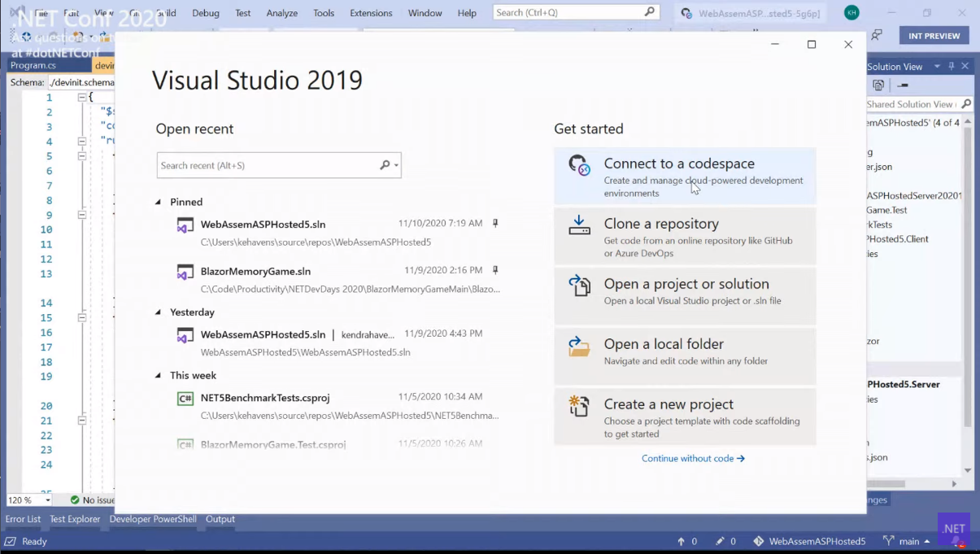The width and height of the screenshot is (980, 554).
Task: Open the Extensions menu
Action: pos(371,13)
